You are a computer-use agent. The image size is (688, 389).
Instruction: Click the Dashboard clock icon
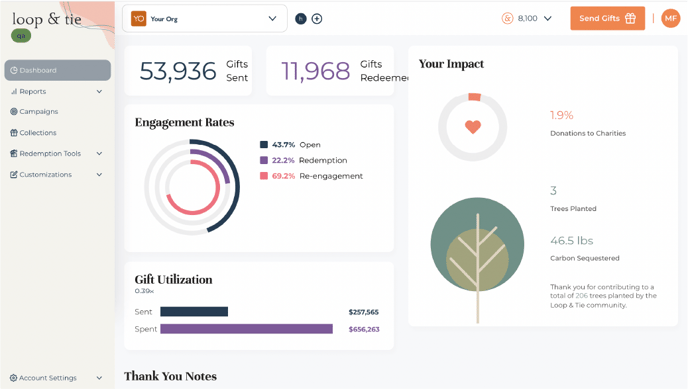[x=14, y=70]
